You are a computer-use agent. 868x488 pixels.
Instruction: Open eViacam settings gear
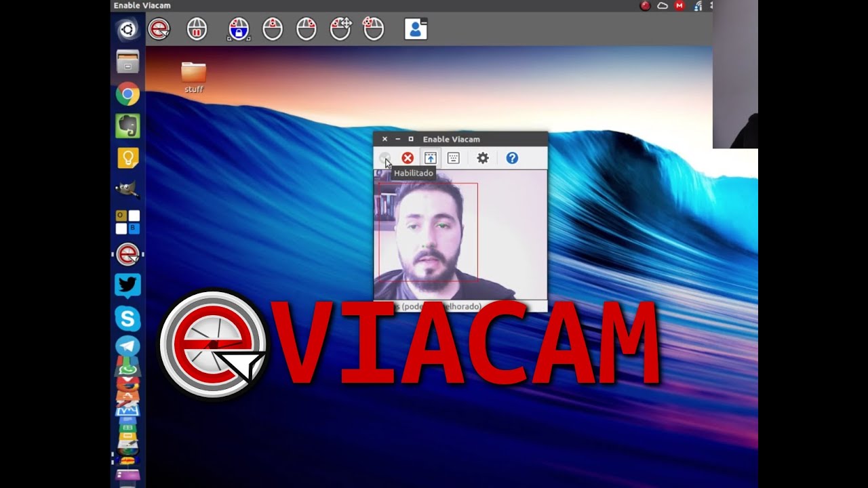[x=483, y=158]
